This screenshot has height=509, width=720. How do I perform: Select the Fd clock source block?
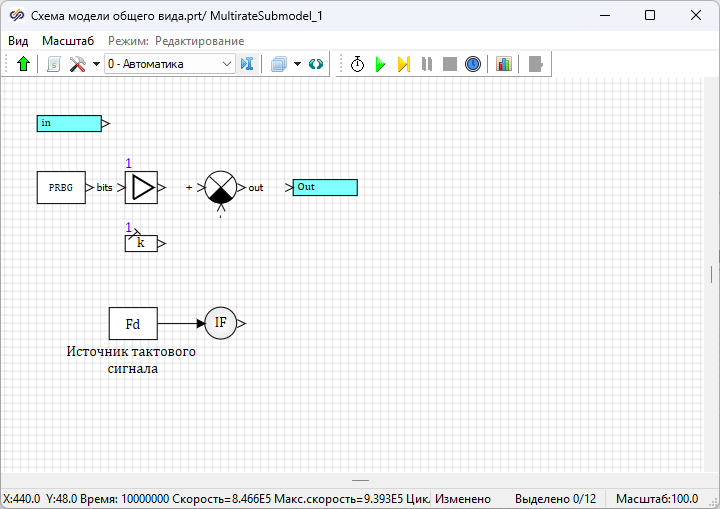tap(133, 323)
